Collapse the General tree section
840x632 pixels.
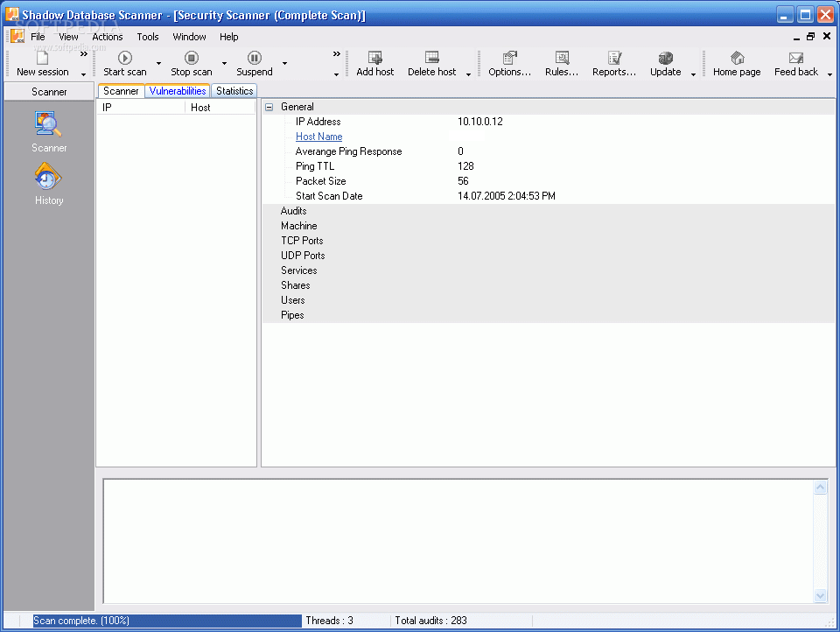[x=269, y=107]
